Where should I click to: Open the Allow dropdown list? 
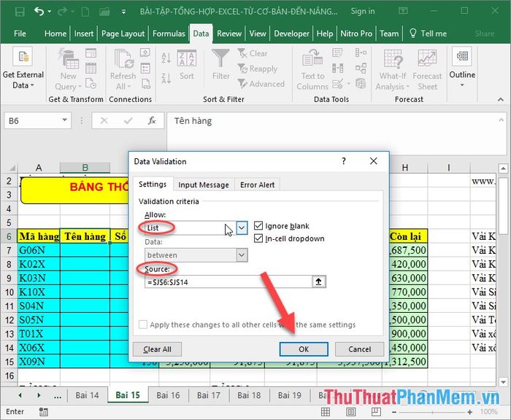click(242, 228)
